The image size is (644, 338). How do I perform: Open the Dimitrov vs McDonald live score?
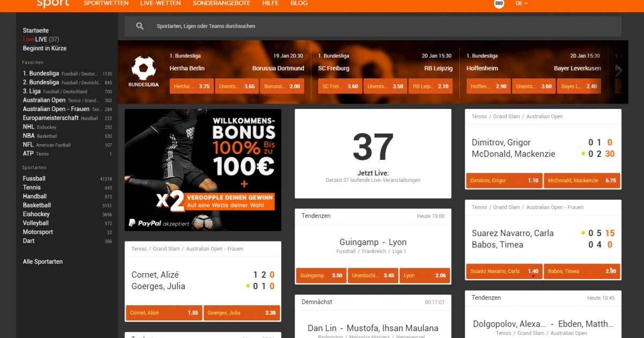pyautogui.click(x=543, y=148)
